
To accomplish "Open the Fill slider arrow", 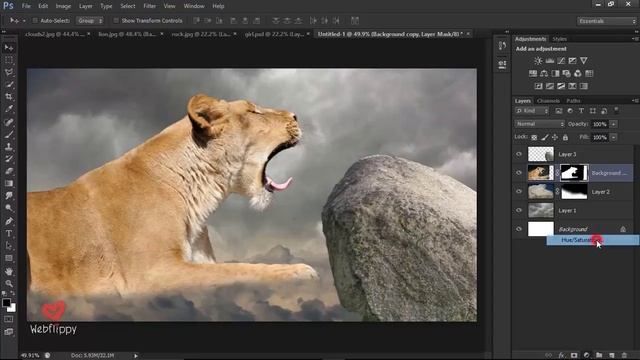I will pos(613,138).
